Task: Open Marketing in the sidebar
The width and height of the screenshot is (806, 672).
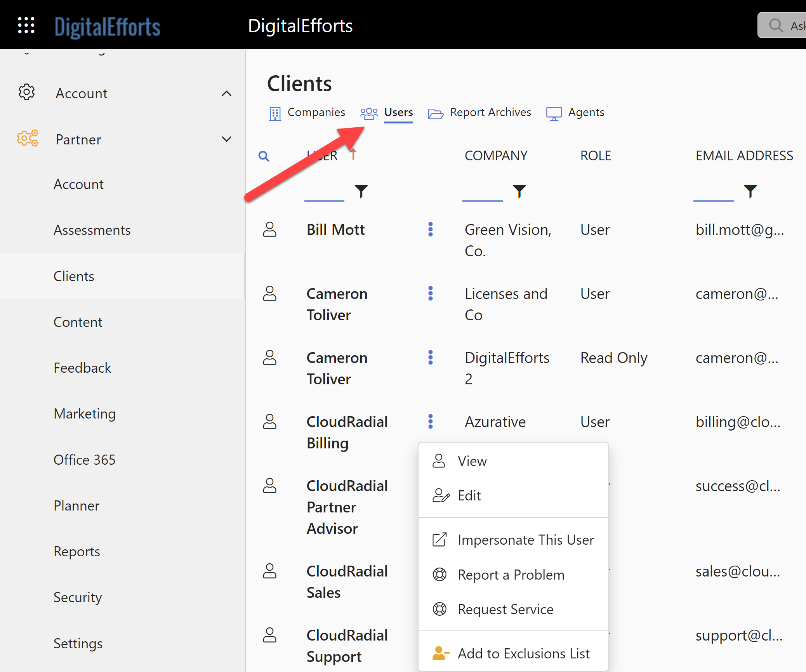Action: (85, 414)
